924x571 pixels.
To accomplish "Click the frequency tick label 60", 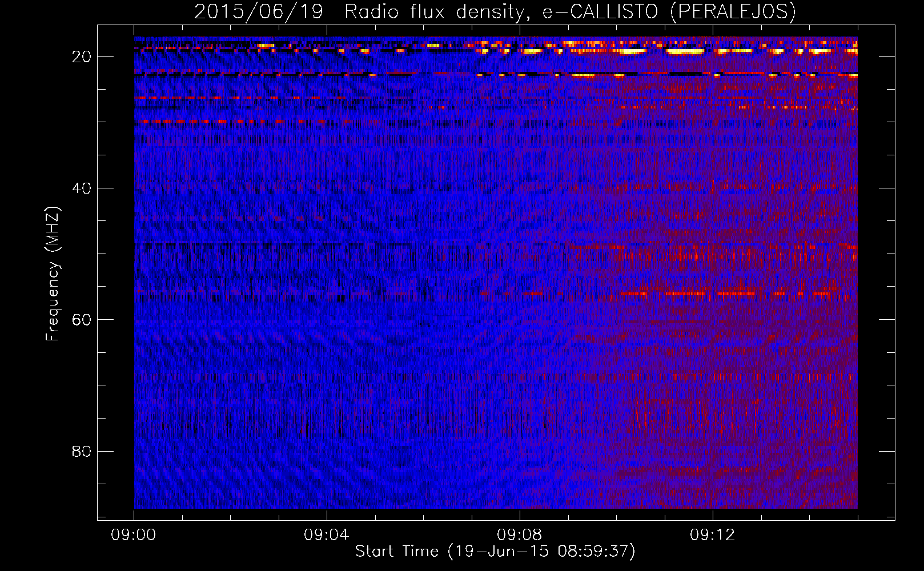I will pyautogui.click(x=82, y=320).
